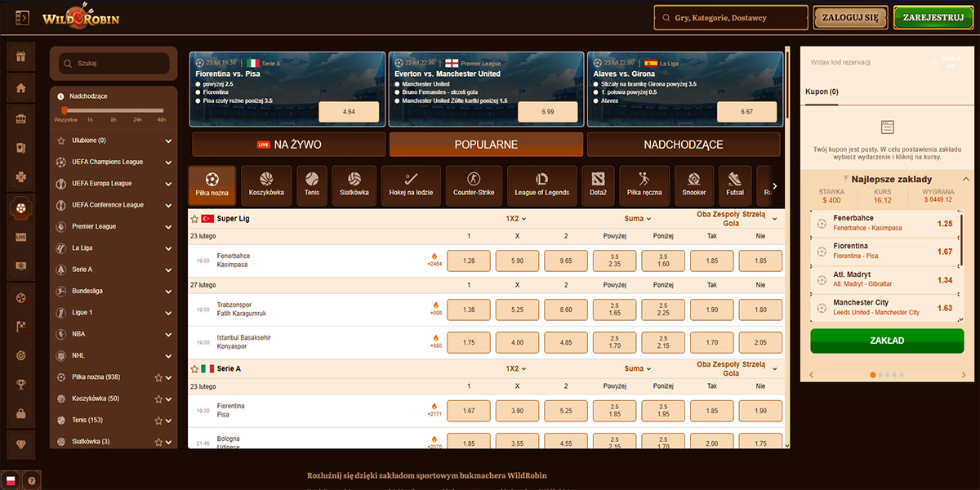Switch to the NADCHODZĄCE tab
980x490 pixels.
coord(683,145)
